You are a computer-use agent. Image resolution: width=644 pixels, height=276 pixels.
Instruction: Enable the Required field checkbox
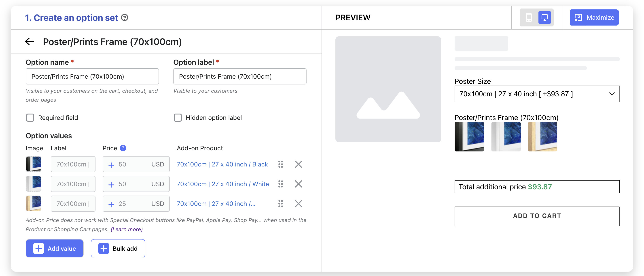click(x=30, y=118)
